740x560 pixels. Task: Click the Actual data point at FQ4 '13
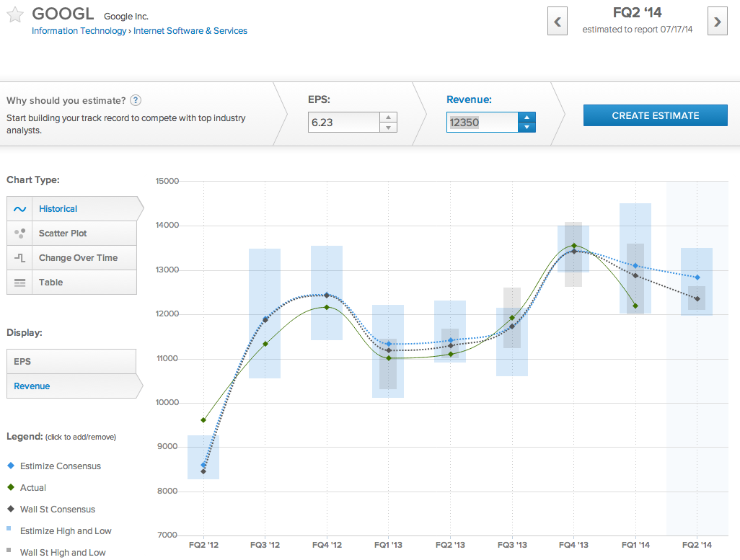coord(574,246)
